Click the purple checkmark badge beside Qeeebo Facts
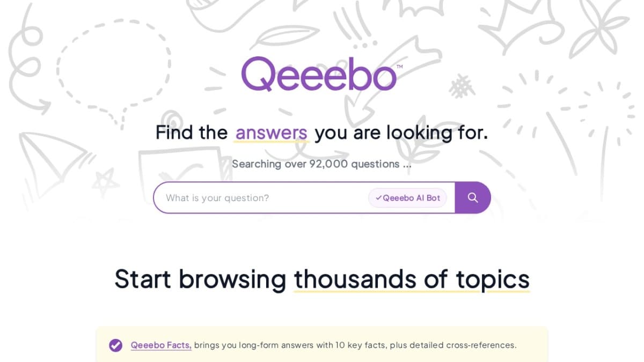Image resolution: width=644 pixels, height=362 pixels. [x=115, y=345]
